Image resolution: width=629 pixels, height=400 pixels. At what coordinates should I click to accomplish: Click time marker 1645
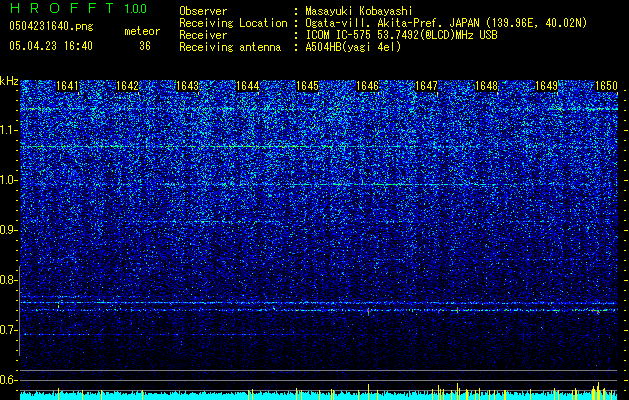pos(307,86)
